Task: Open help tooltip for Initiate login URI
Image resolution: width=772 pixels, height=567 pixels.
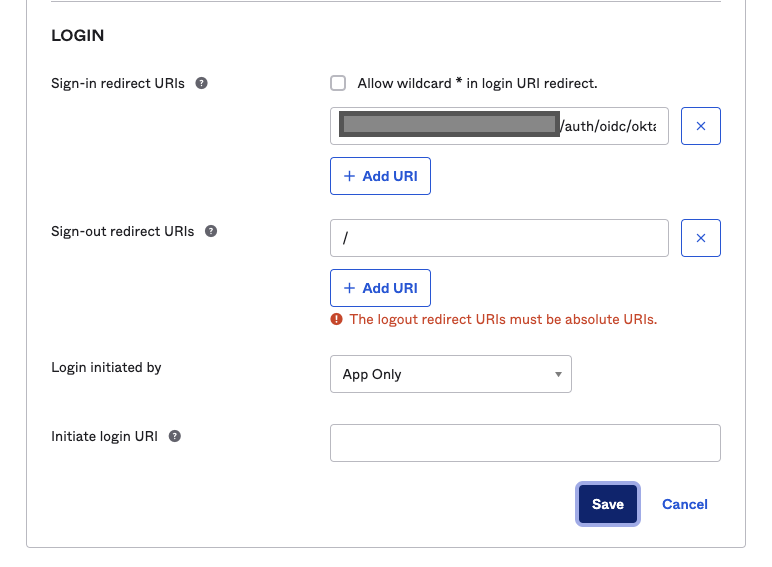Action: pyautogui.click(x=174, y=436)
